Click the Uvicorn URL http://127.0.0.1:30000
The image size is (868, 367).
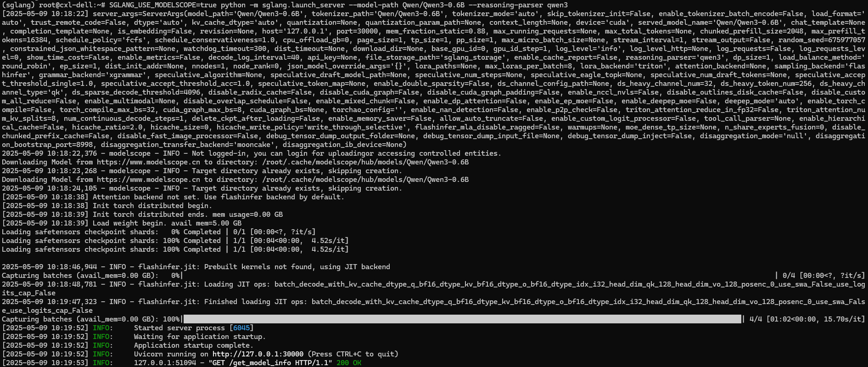(258, 354)
